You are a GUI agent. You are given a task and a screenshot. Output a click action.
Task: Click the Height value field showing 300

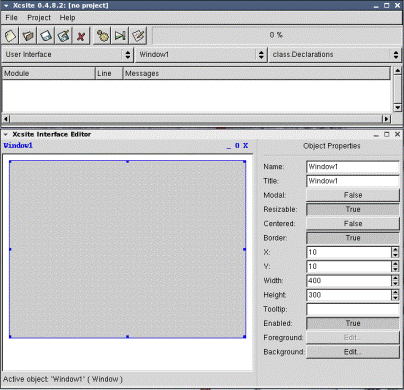[349, 295]
